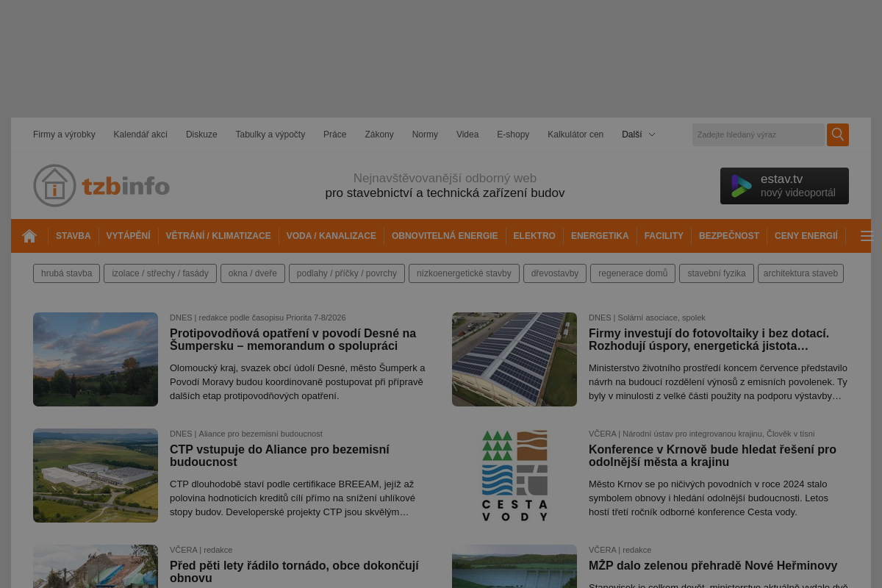Open the estav.tv videoportal banner
This screenshot has height=588, width=882.
[784, 186]
